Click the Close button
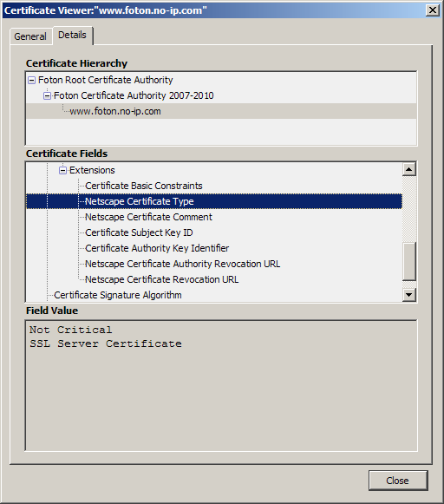Viewport: 444px width, 504px height. [398, 481]
